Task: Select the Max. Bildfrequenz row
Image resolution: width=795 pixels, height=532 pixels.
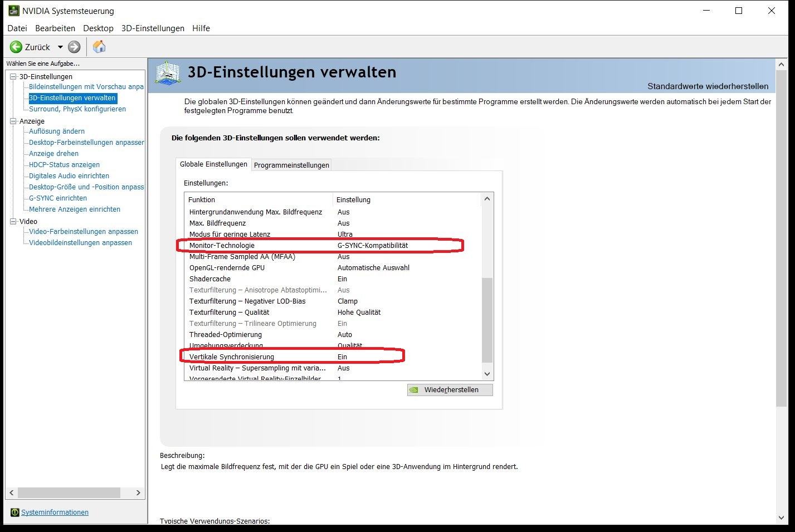Action: [333, 223]
